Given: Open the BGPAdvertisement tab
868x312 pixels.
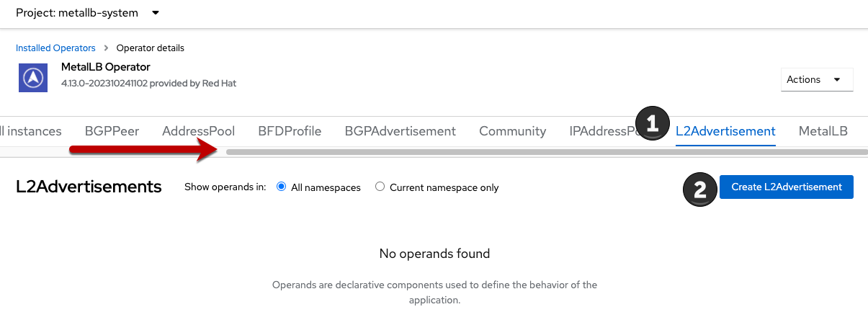Looking at the screenshot, I should 400,131.
